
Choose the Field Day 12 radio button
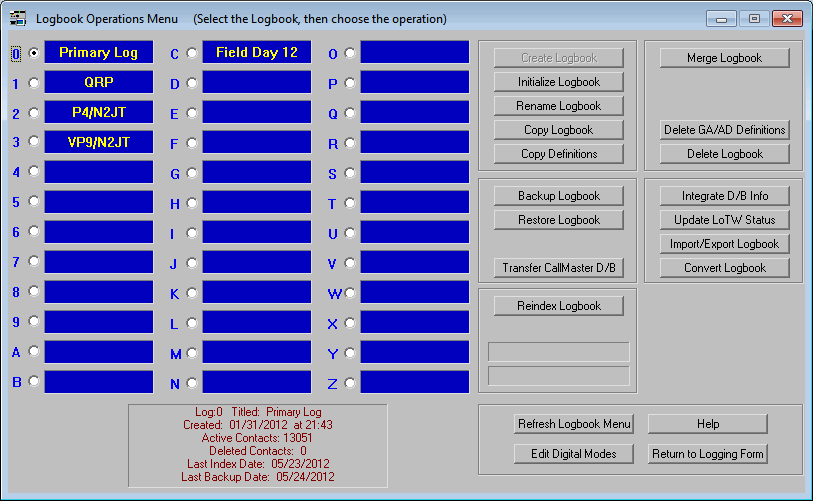[192, 53]
